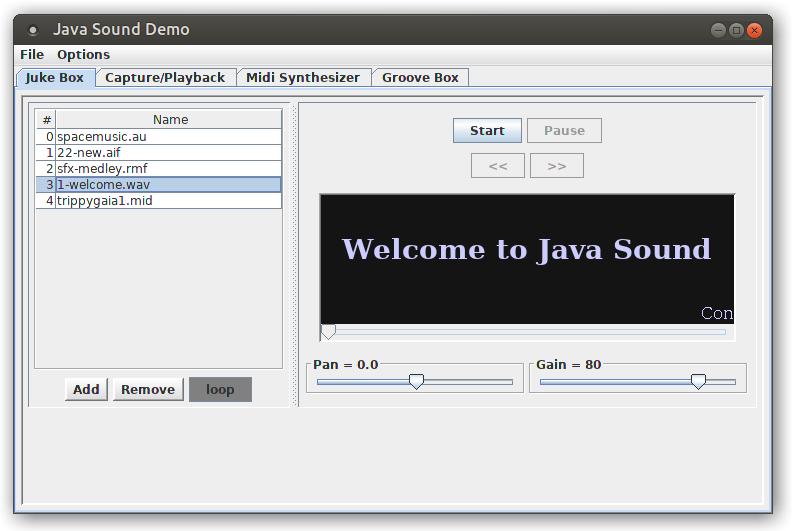
Task: Click the playback seek slider thumb
Action: 328,332
